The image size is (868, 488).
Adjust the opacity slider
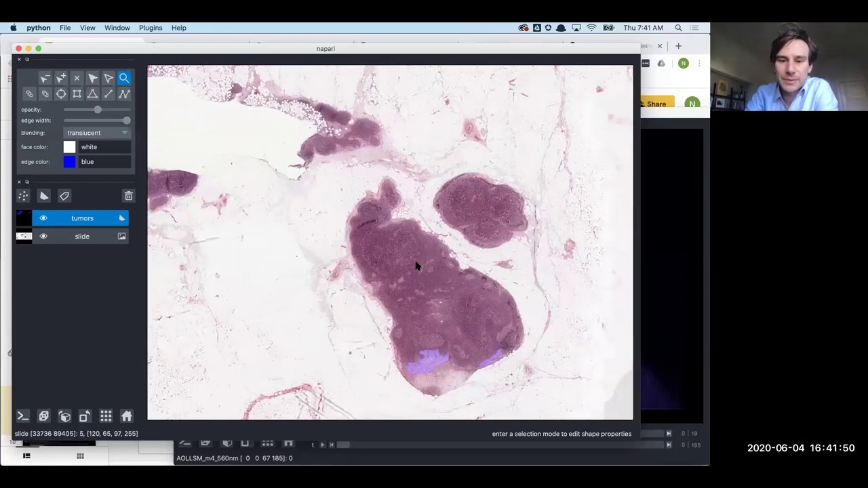(97, 110)
